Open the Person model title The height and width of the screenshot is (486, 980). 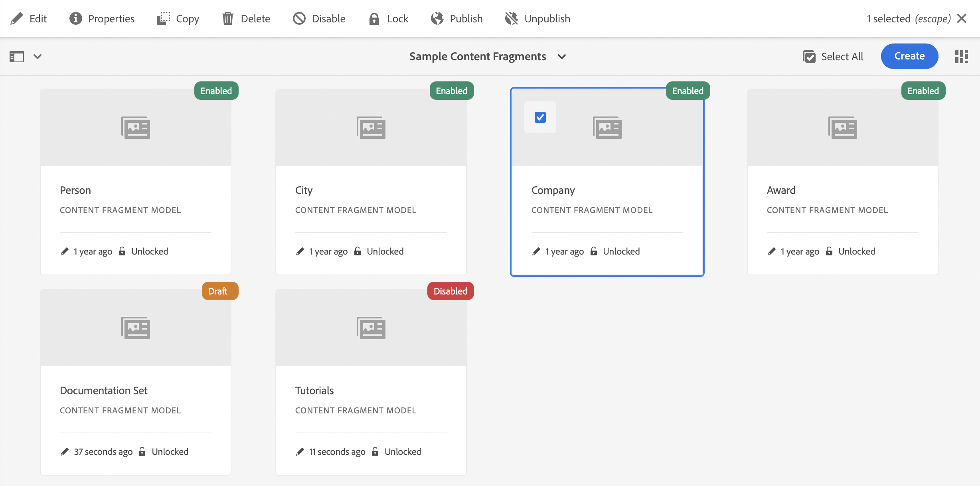(x=75, y=190)
